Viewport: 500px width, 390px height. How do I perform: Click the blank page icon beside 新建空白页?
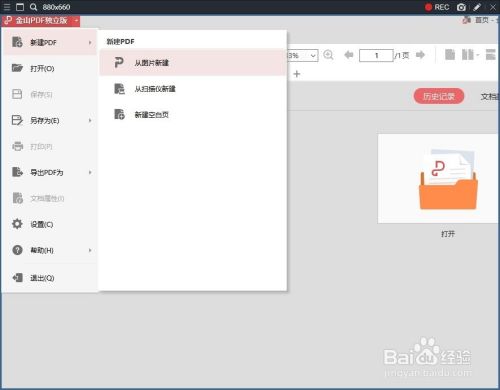pos(119,114)
